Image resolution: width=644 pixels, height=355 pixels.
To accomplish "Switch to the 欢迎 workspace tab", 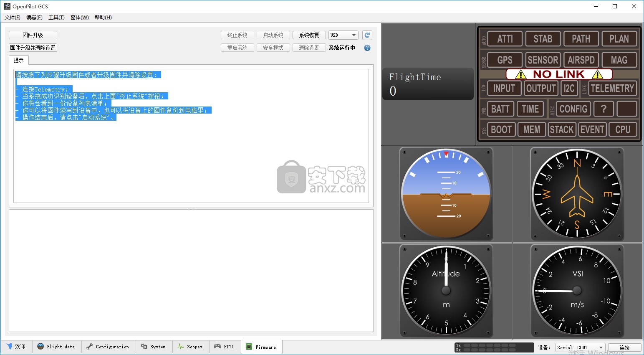I will [16, 347].
